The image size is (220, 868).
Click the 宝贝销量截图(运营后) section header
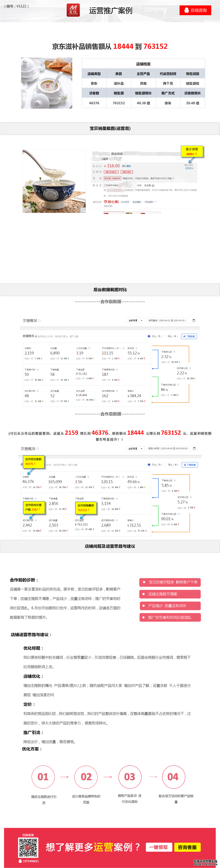pyautogui.click(x=110, y=128)
